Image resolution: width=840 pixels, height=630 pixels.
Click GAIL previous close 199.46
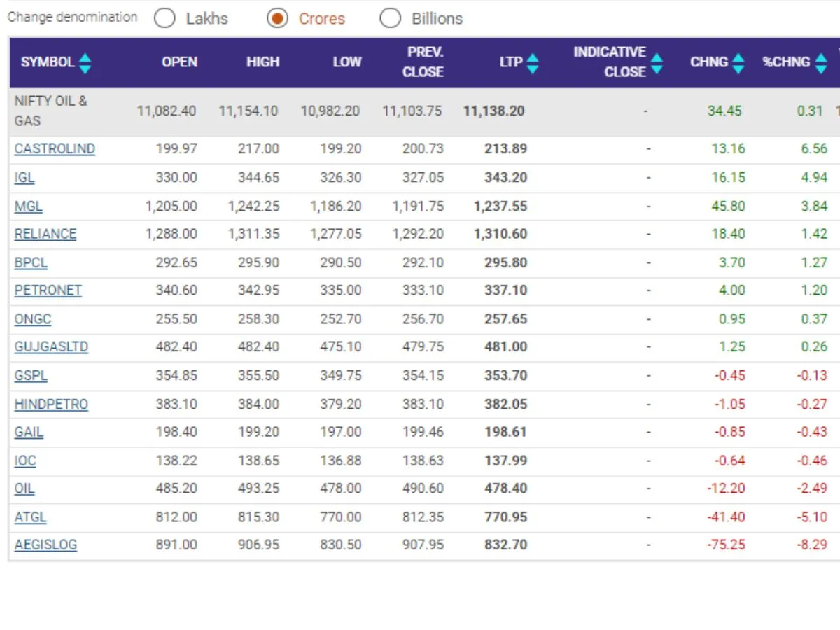(x=423, y=433)
